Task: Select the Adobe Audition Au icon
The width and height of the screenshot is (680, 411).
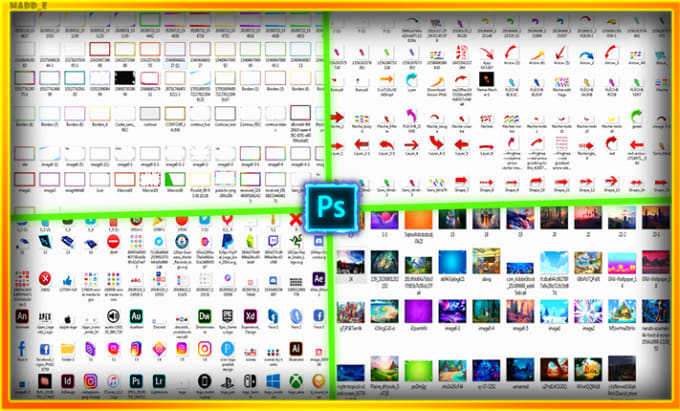Action: pyautogui.click(x=136, y=316)
